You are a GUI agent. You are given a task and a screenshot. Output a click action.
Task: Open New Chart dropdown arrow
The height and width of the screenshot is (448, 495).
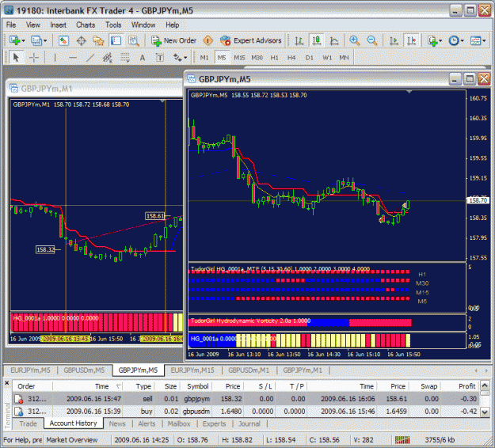(x=23, y=41)
